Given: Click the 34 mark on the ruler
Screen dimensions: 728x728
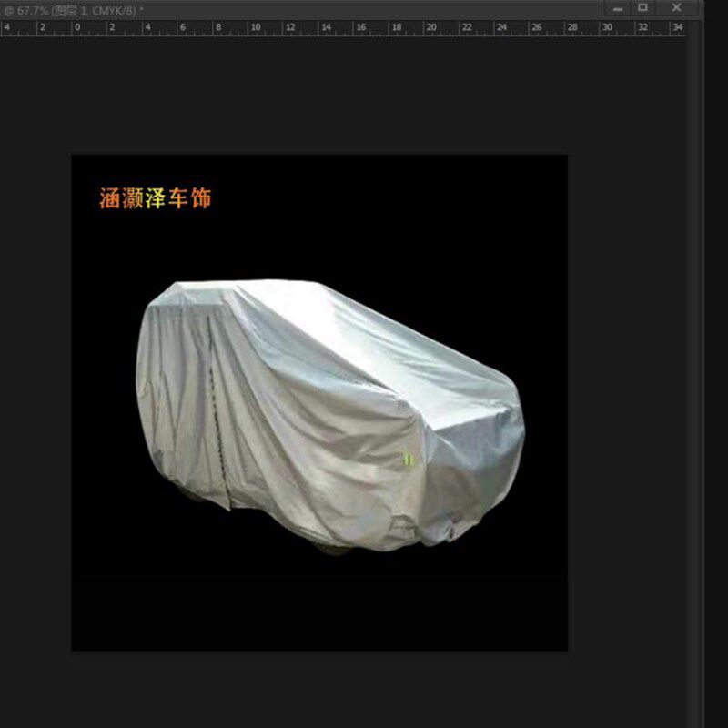Looking at the screenshot, I should pos(677,27).
